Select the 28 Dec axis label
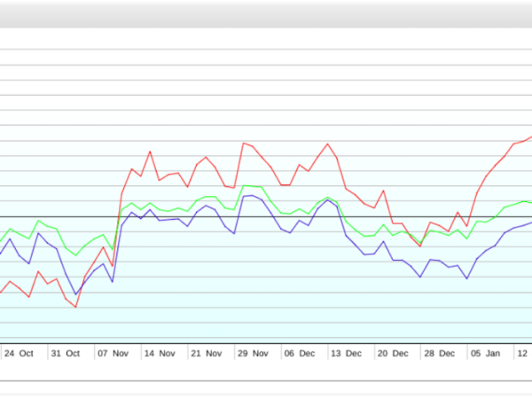This screenshot has height=399, width=532. click(440, 353)
